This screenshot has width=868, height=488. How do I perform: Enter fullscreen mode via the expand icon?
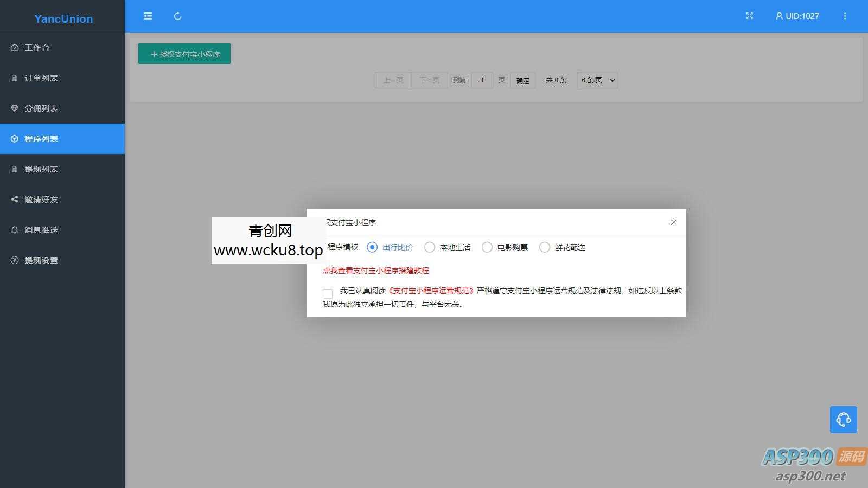click(749, 16)
